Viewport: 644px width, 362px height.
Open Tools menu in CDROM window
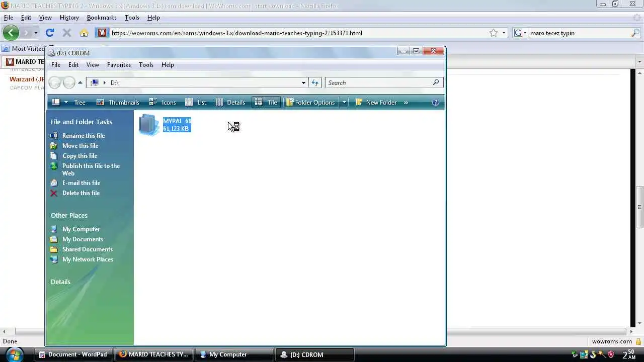[x=146, y=65]
